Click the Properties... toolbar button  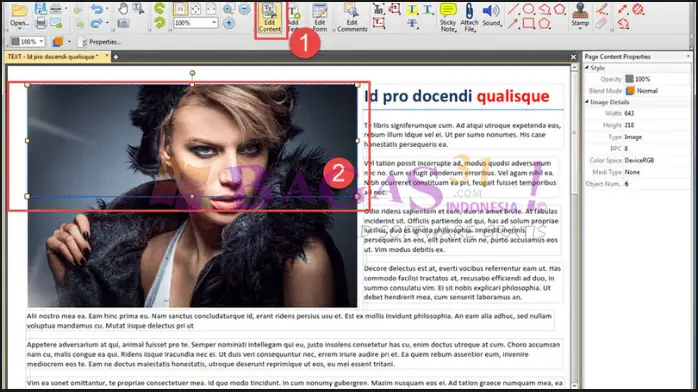(x=101, y=41)
